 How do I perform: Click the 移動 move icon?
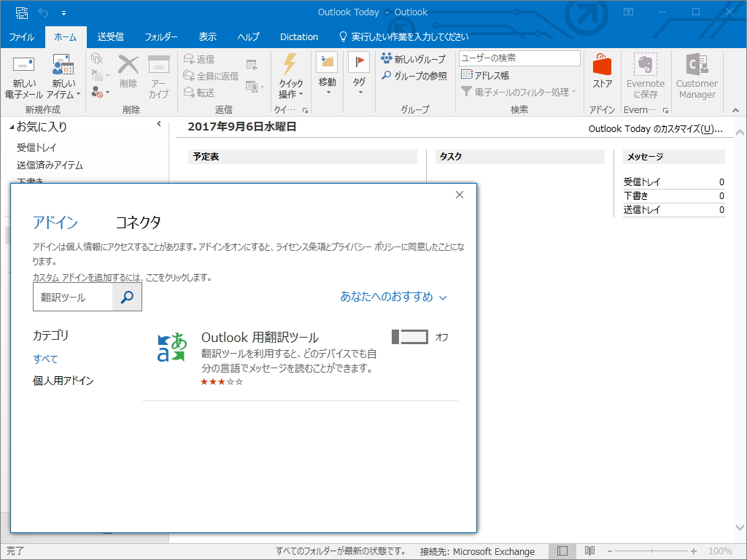[x=326, y=73]
